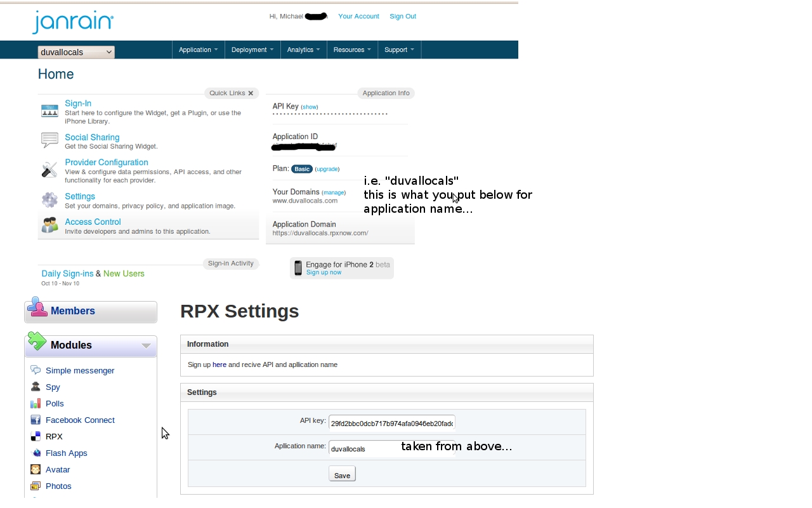Image resolution: width=812 pixels, height=508 pixels.
Task: Click the plan upgrade link
Action: pyautogui.click(x=327, y=169)
